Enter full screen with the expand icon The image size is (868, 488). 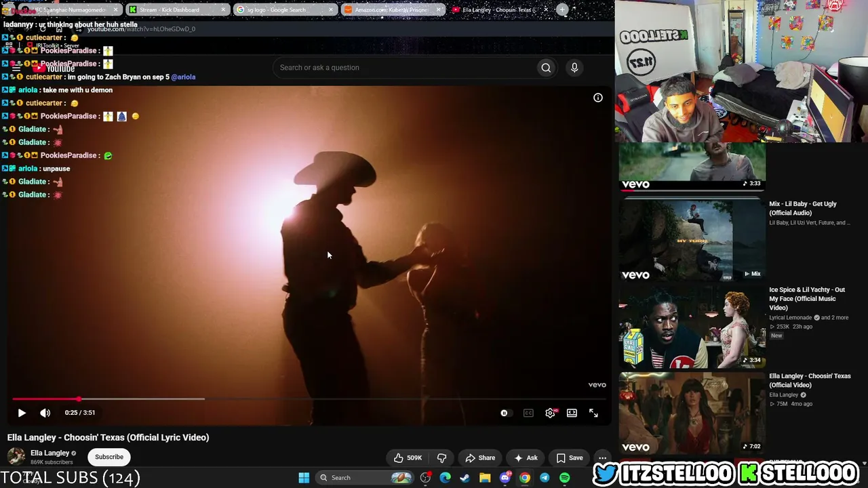tap(593, 413)
